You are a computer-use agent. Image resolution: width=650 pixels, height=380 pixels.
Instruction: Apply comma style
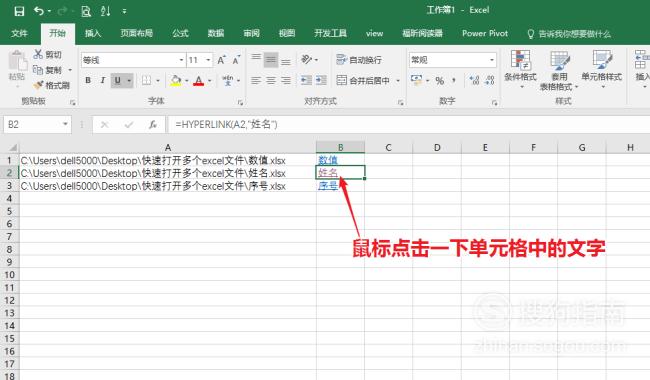[454, 80]
